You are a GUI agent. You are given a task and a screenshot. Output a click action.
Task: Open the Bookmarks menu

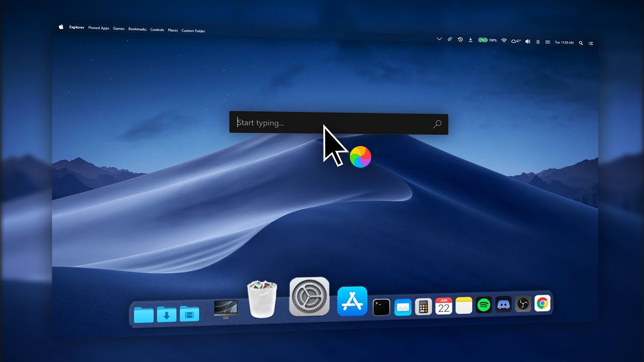click(137, 29)
